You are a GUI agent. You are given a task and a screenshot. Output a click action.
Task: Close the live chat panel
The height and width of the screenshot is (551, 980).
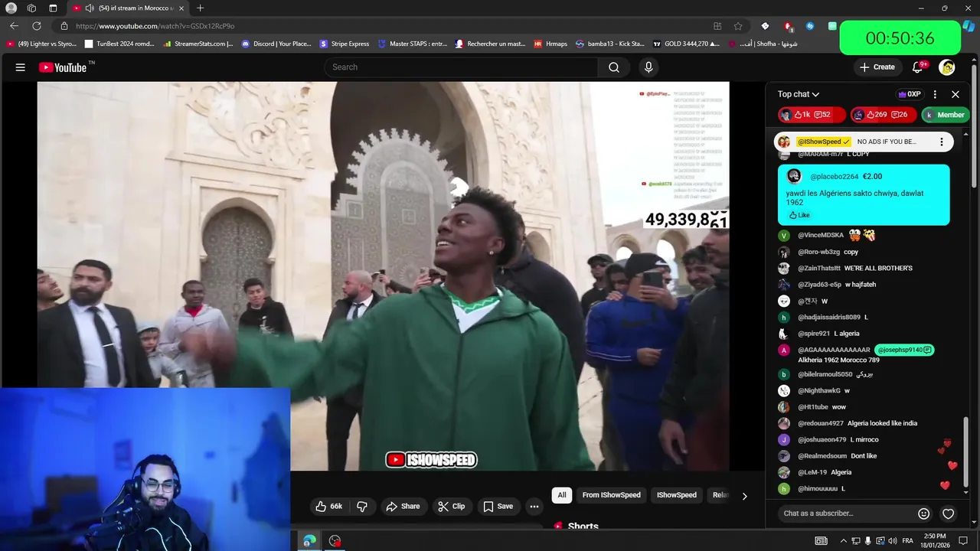(955, 94)
